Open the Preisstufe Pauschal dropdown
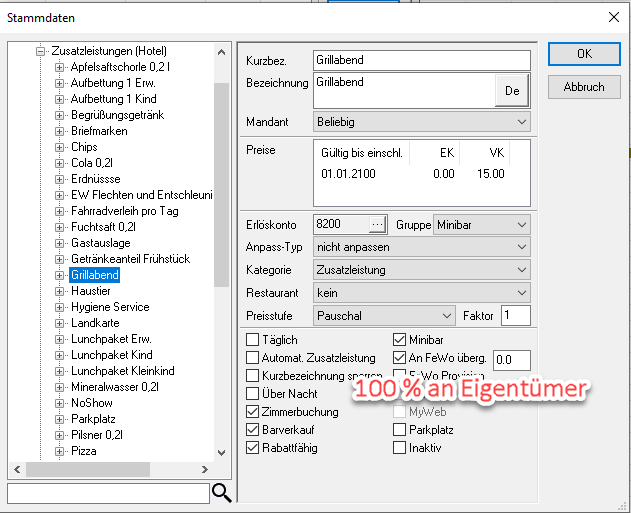Screen dimensions: 631x513 click(384, 316)
